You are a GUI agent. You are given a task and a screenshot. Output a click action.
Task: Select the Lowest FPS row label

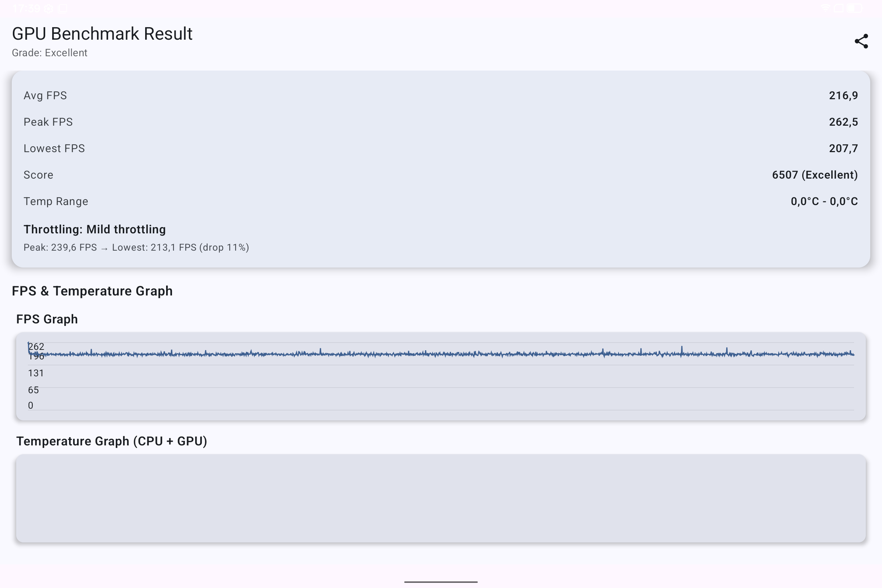coord(54,148)
